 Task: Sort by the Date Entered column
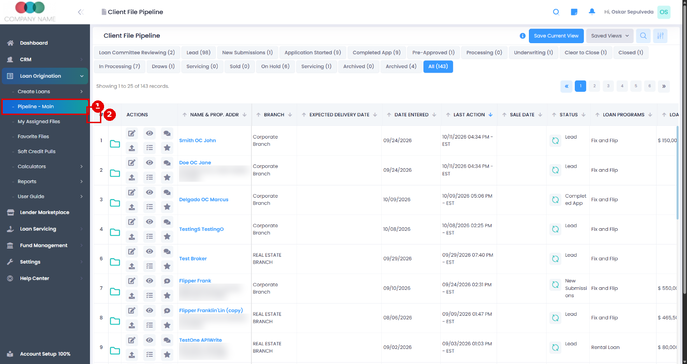point(410,115)
